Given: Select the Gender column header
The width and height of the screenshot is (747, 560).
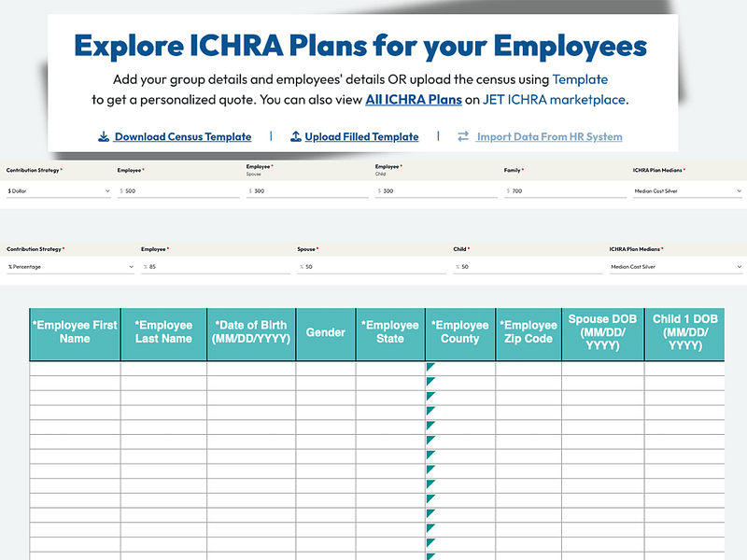Looking at the screenshot, I should pyautogui.click(x=326, y=332).
